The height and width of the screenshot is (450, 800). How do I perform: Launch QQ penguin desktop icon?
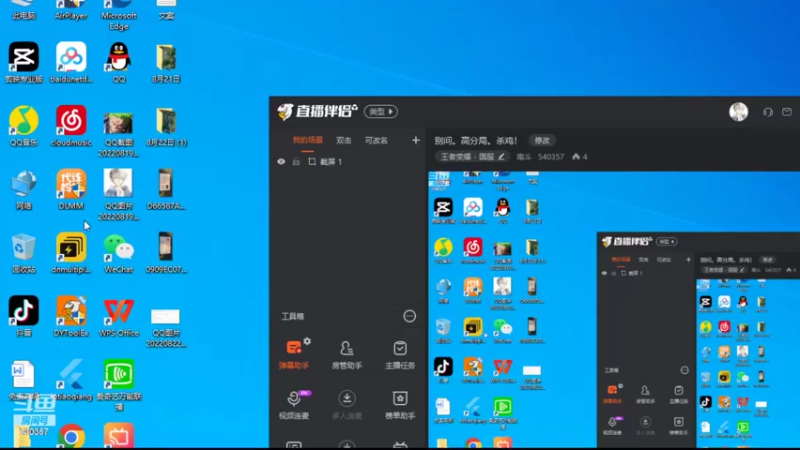(x=119, y=63)
